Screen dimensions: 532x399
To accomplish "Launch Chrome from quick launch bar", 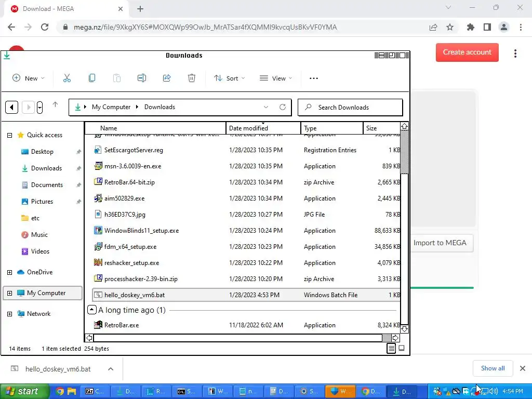I will pyautogui.click(x=60, y=391).
